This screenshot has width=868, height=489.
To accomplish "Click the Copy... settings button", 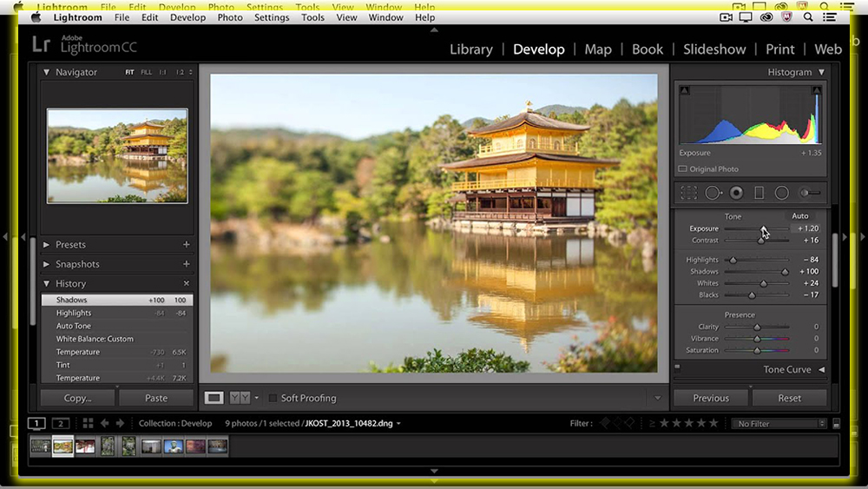I will tap(77, 398).
